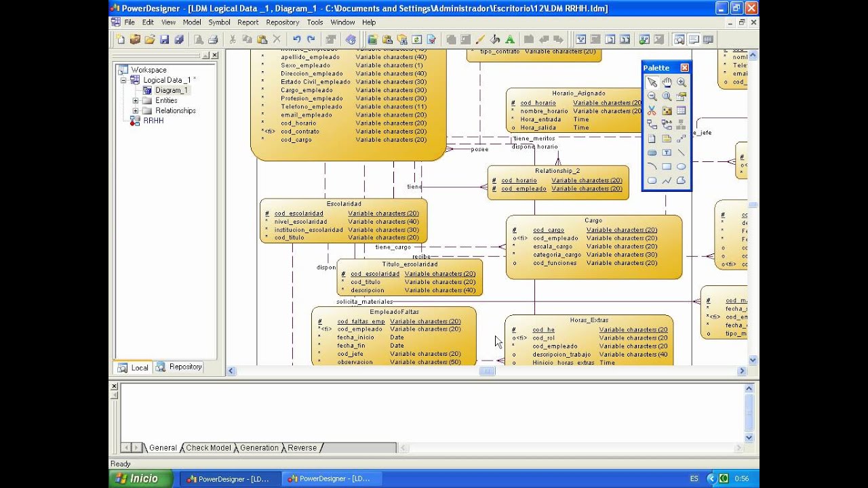Open the Repository menu
The image size is (868, 488).
(283, 22)
